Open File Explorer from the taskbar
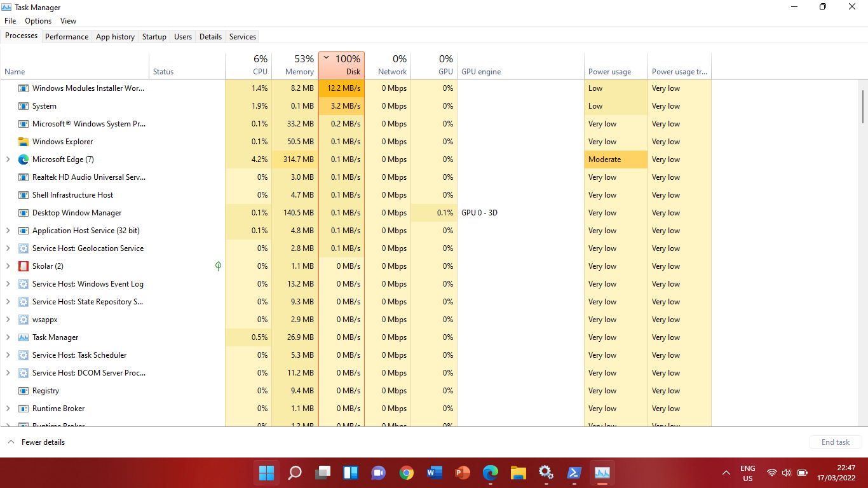The width and height of the screenshot is (868, 488). tap(519, 473)
